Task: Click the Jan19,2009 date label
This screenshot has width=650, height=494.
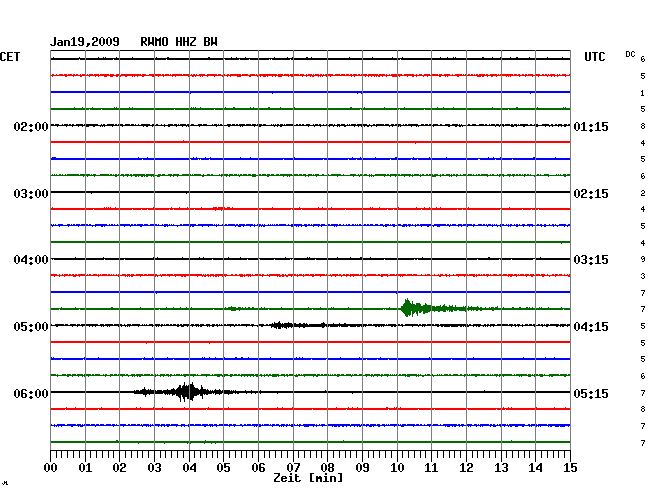Action: click(x=85, y=42)
